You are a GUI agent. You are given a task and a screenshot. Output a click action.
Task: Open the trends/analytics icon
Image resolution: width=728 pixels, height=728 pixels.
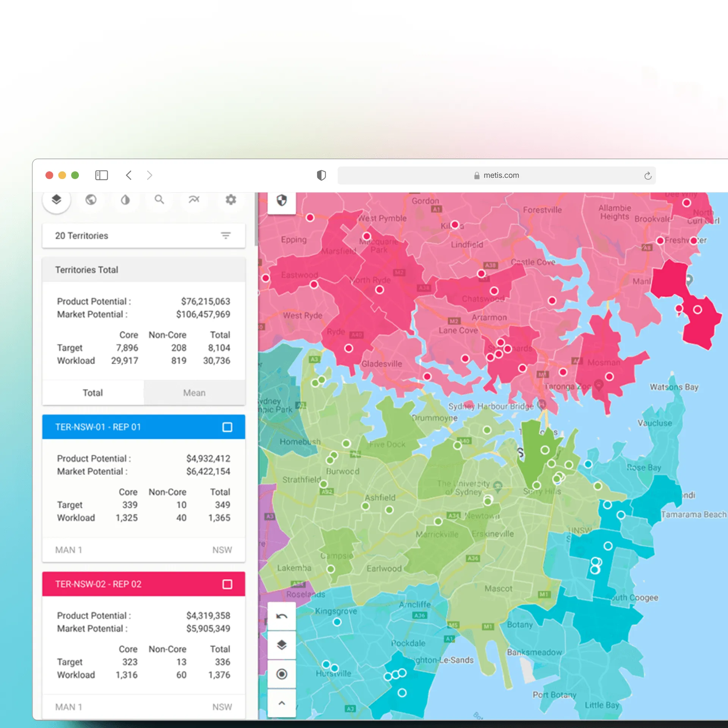tap(194, 200)
